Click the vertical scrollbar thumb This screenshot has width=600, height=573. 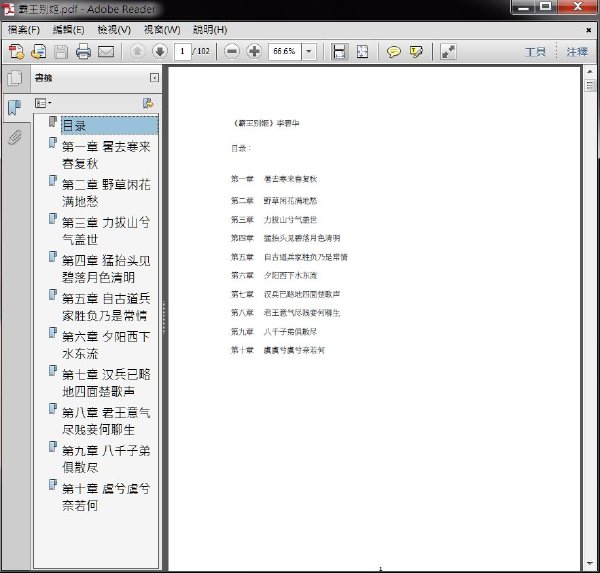click(x=590, y=85)
